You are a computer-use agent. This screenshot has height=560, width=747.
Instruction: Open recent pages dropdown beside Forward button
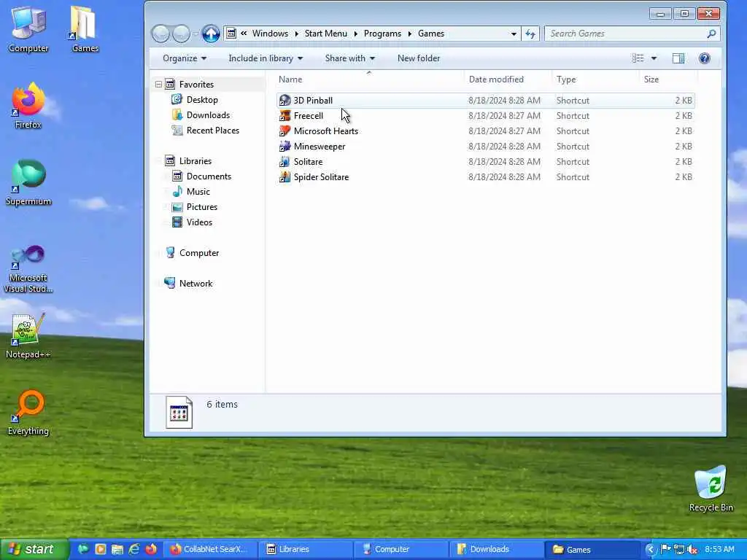(195, 34)
